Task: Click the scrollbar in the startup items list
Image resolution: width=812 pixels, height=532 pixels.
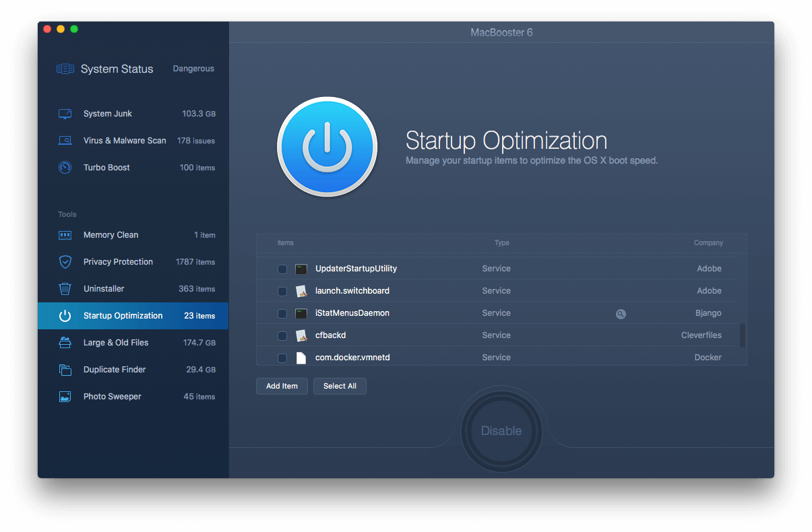Action: [741, 335]
